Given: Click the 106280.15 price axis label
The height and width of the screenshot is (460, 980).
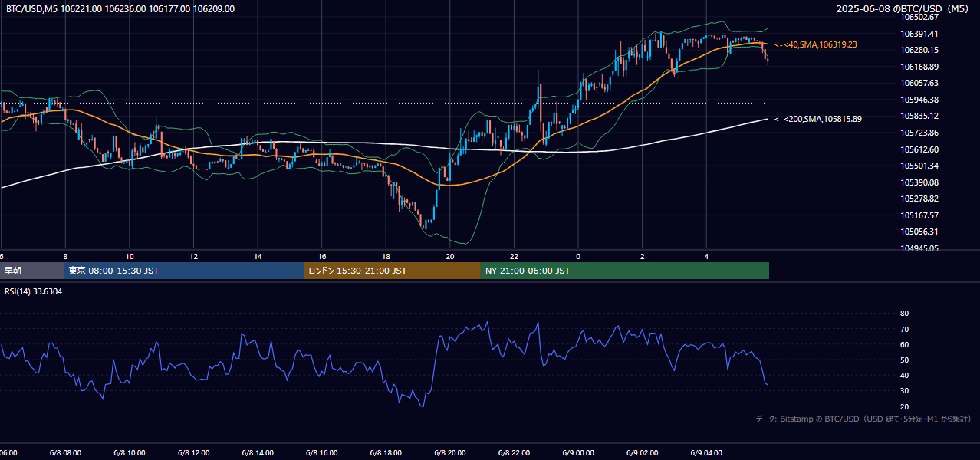Looking at the screenshot, I should pyautogui.click(x=920, y=50).
